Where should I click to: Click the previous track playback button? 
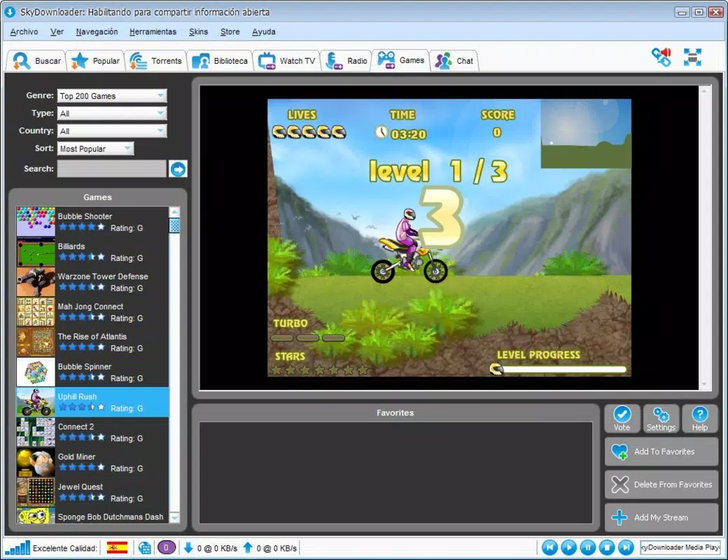tap(549, 548)
